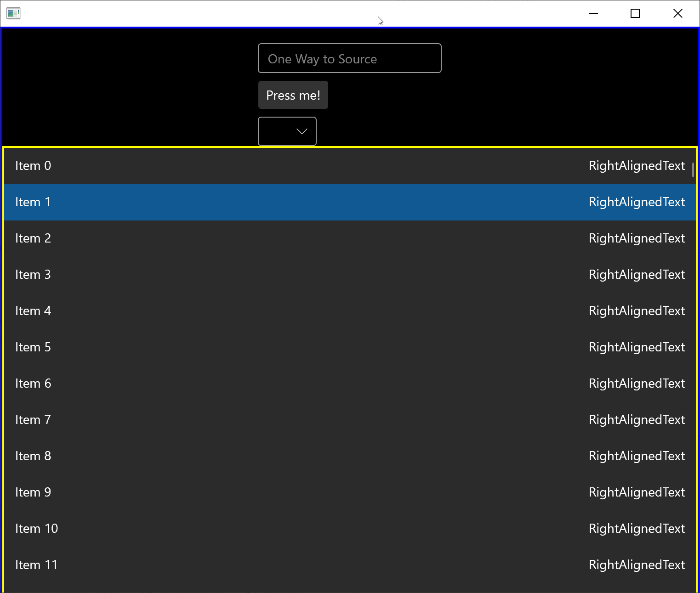Open the dropdown chevron below Press me

point(302,131)
